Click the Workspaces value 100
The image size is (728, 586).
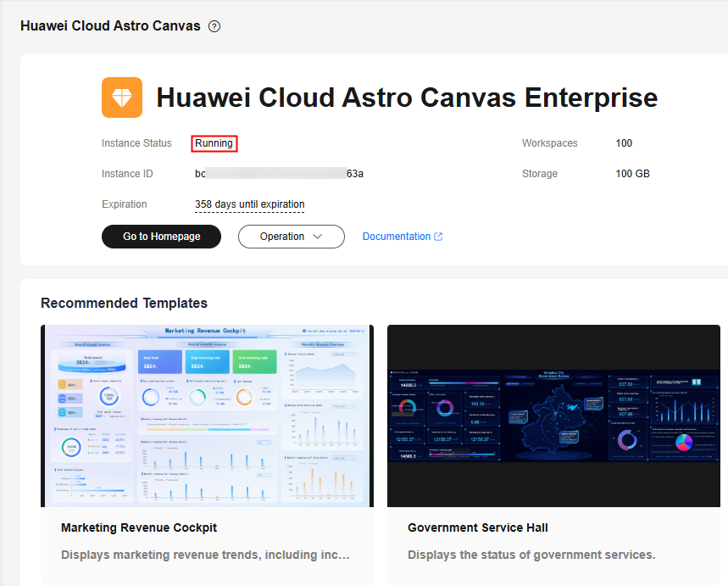624,143
